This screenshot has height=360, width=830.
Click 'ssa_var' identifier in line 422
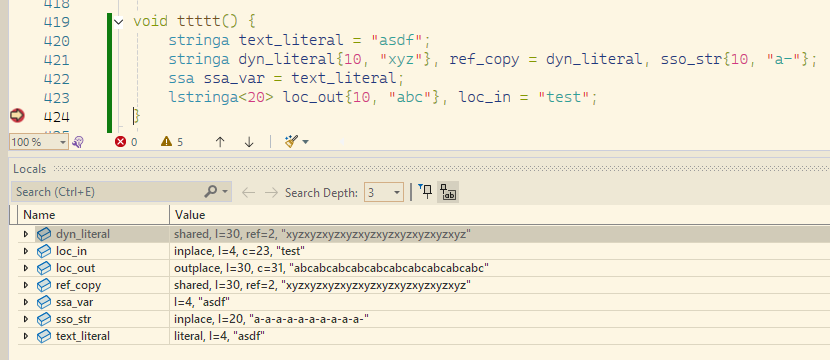234,79
